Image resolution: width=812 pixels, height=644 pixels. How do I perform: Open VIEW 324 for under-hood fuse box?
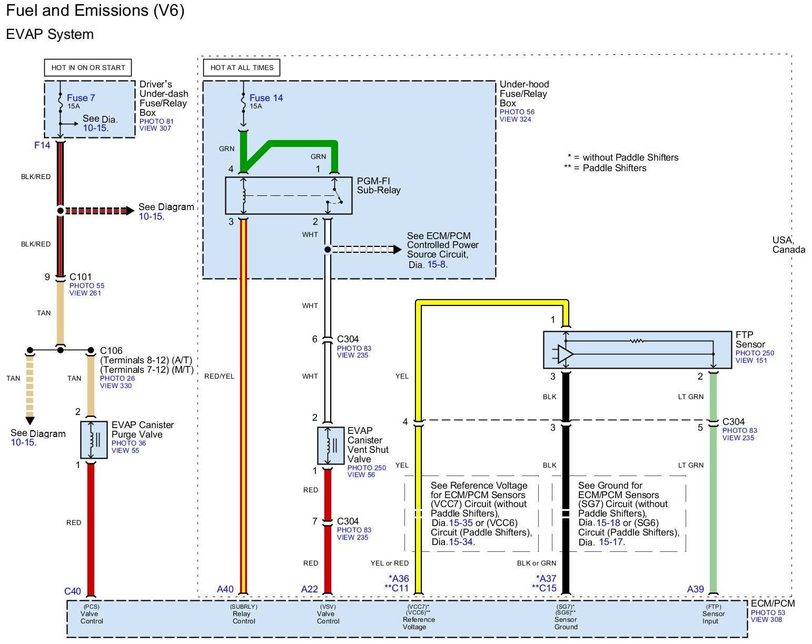pos(515,120)
